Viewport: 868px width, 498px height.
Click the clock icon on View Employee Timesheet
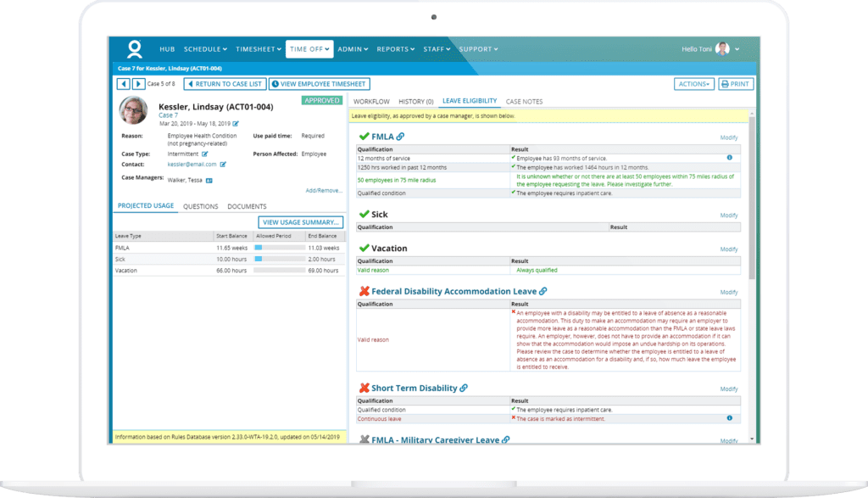coord(276,83)
